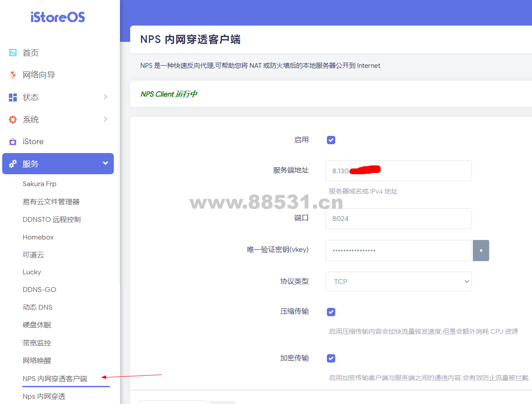The height and width of the screenshot is (404, 532).
Task: Click the 端口 input field showing 8024
Action: 399,218
